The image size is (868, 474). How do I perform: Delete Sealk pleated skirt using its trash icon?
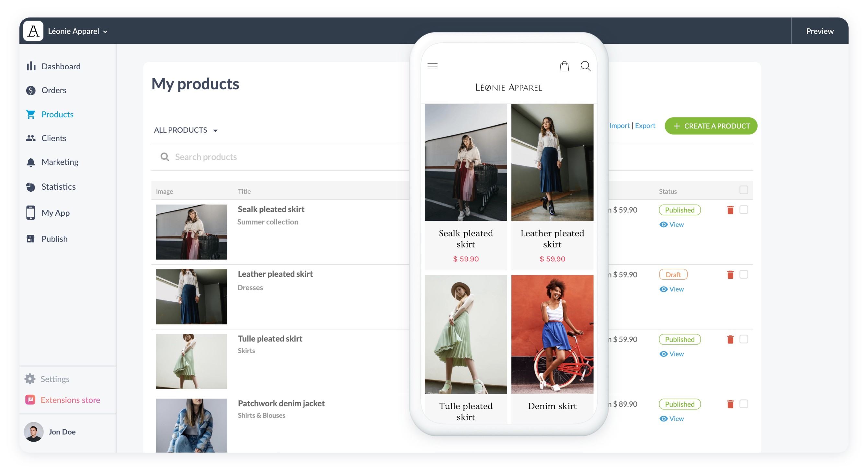[731, 209]
